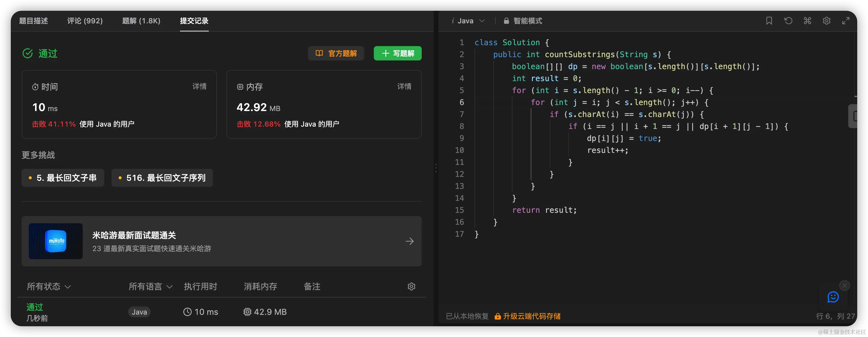Viewport: 868px width, 337px height.
Task: Click the miHoYo banner thumbnail image
Action: [x=56, y=242]
